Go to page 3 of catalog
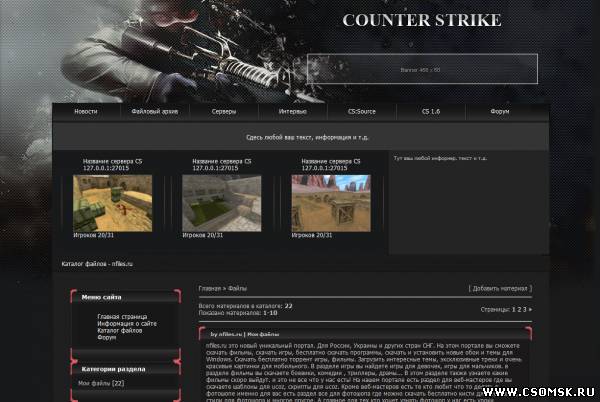This screenshot has width=600, height=402. click(525, 309)
